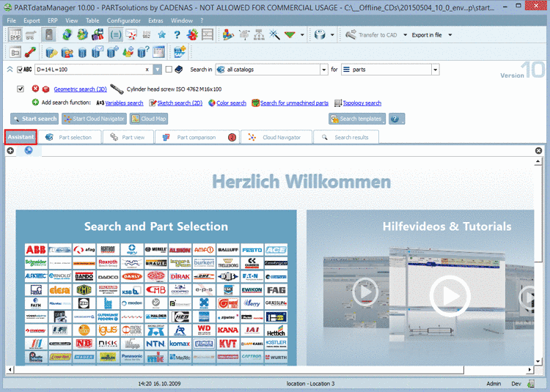
Task: Click the blue star favorites icon
Action: point(162,34)
